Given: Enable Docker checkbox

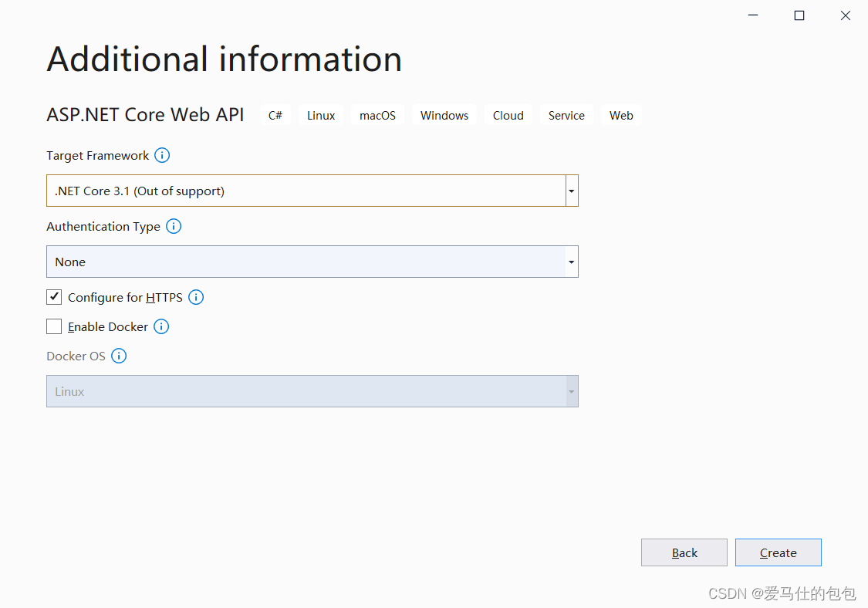Looking at the screenshot, I should coord(54,326).
